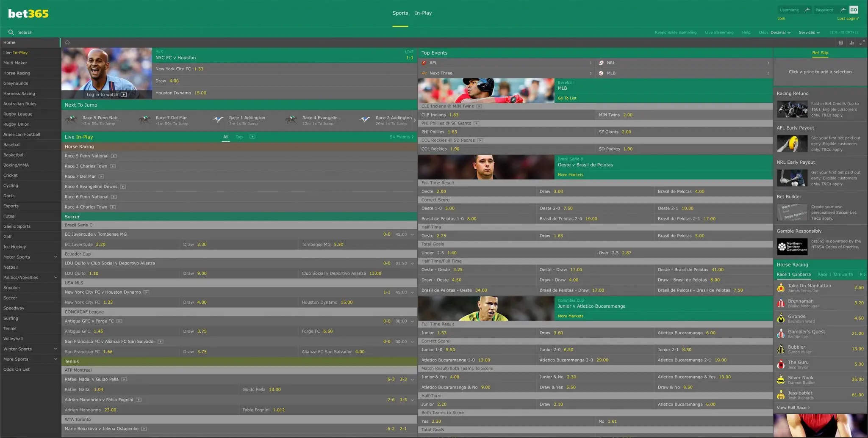The width and height of the screenshot is (868, 438).
Task: Click the jockey silk icon for Take On Manhattan
Action: [781, 288]
